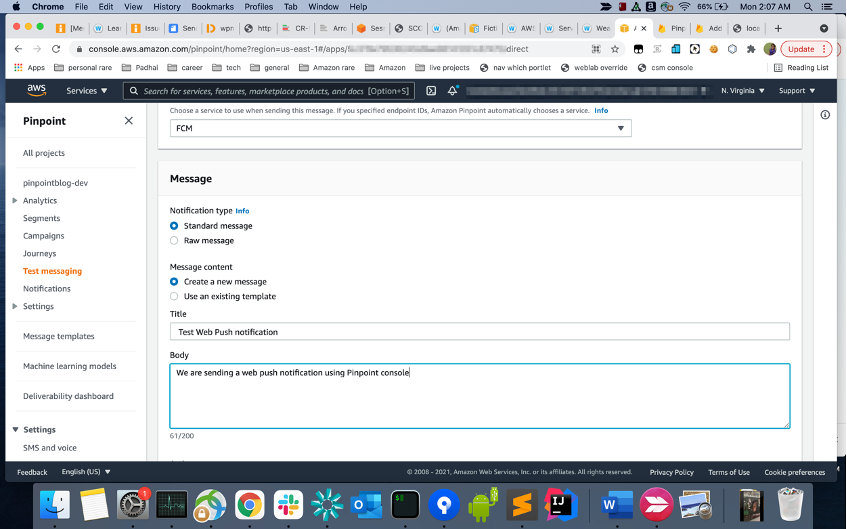Viewport: 847px width, 529px height.
Task: Bookmark this page with the star icon
Action: [x=615, y=49]
